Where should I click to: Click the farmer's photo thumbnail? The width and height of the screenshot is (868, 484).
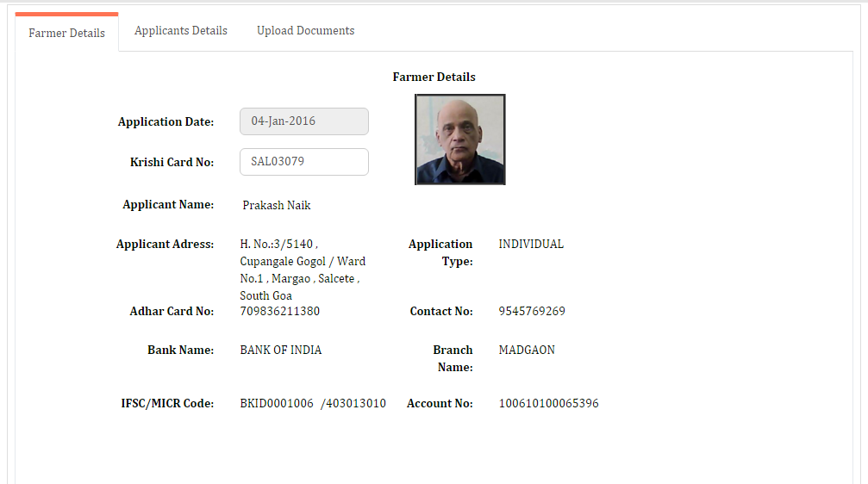click(460, 140)
